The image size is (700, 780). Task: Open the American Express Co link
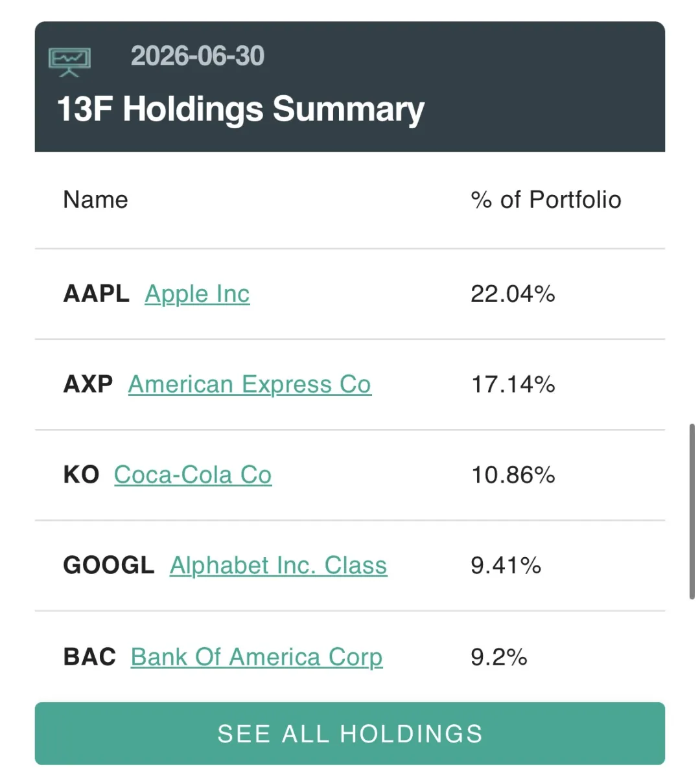click(x=250, y=385)
